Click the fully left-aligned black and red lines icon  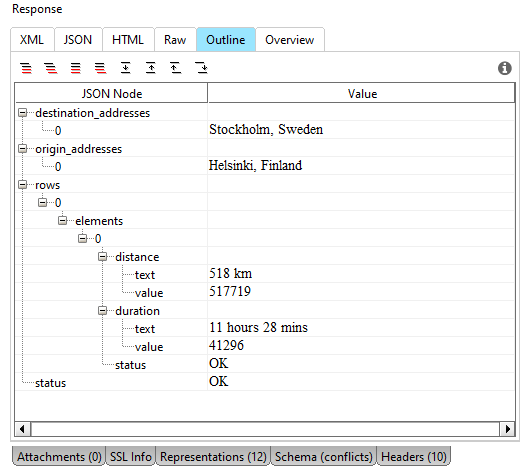[x=76, y=68]
